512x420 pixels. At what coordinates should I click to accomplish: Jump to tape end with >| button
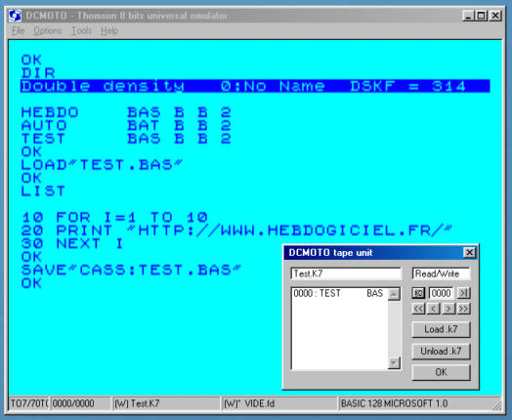coord(464,293)
